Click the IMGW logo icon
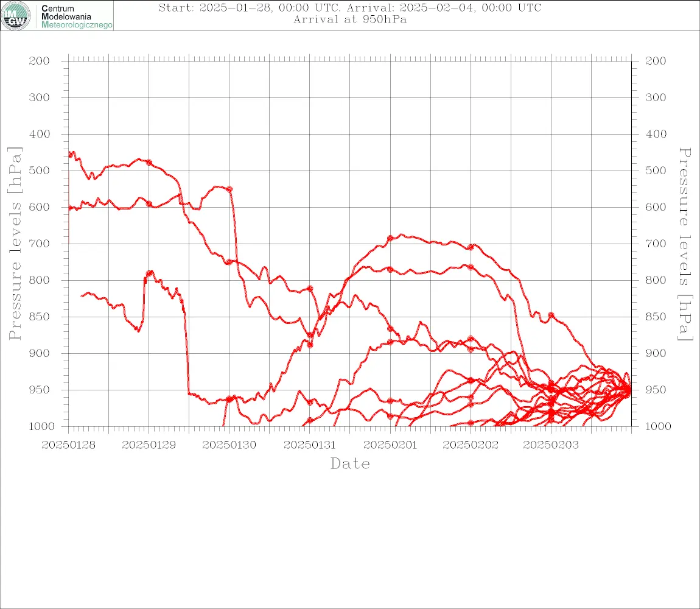 coord(16,16)
